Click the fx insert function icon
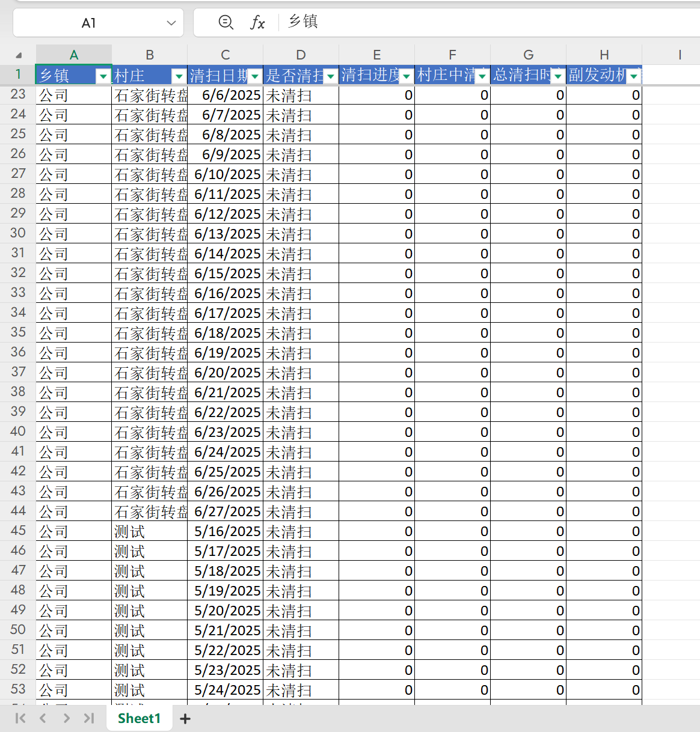 click(257, 23)
